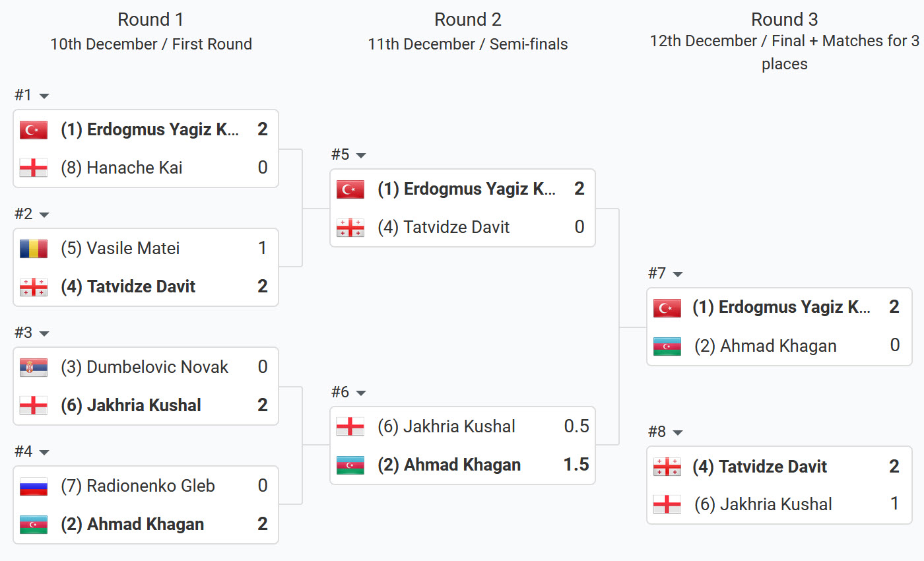
Task: Expand the match #1 dropdown arrow
Action: [x=44, y=96]
